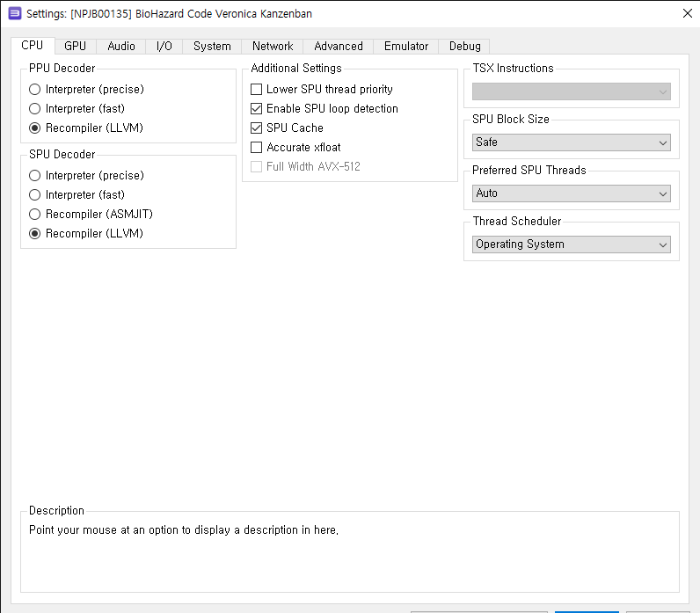Open the Network settings tab
The height and width of the screenshot is (613, 700).
coord(273,46)
